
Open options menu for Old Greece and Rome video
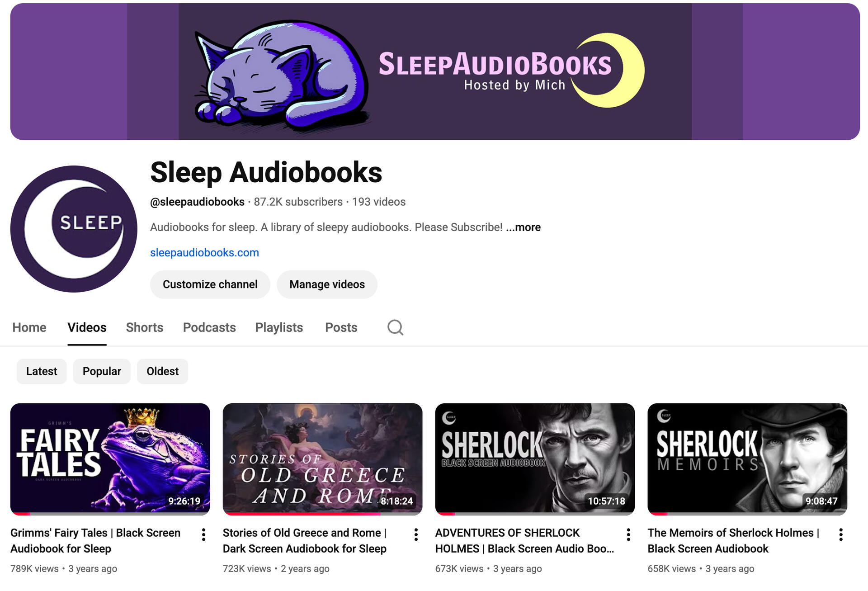coord(416,534)
